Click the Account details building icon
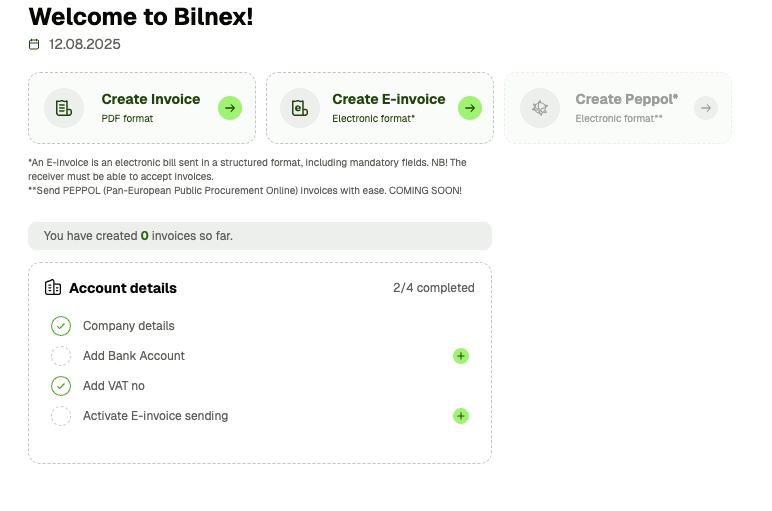The height and width of the screenshot is (511, 772). point(53,287)
